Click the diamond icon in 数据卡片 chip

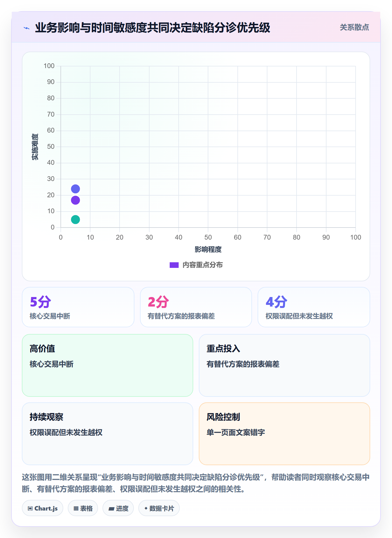(x=146, y=508)
